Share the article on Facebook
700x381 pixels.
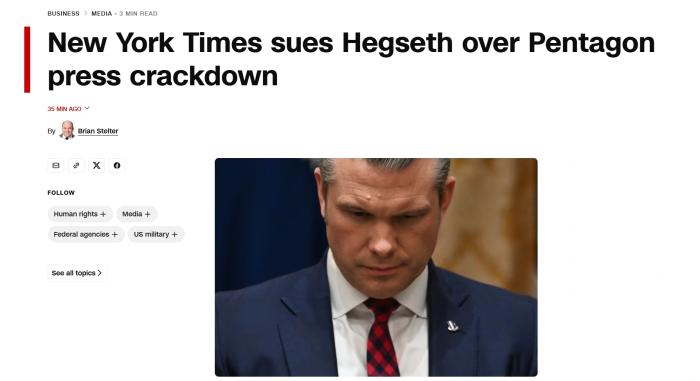pos(117,165)
